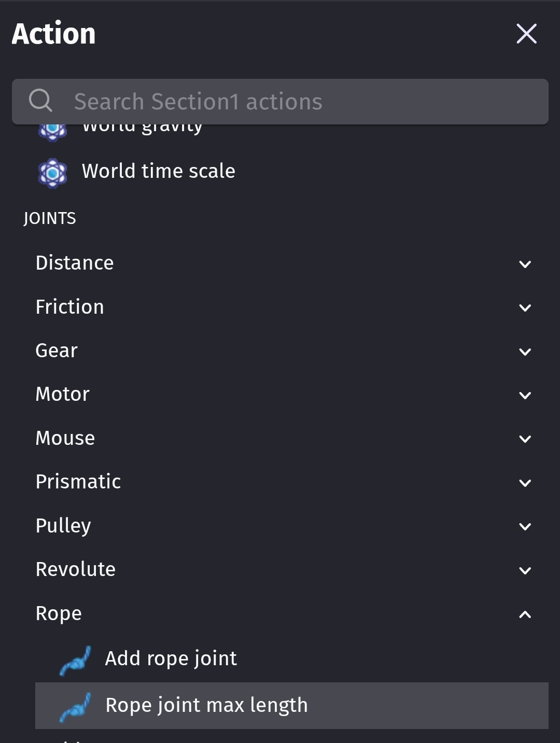The width and height of the screenshot is (560, 743).
Task: Click the World time scale physics icon
Action: point(52,173)
